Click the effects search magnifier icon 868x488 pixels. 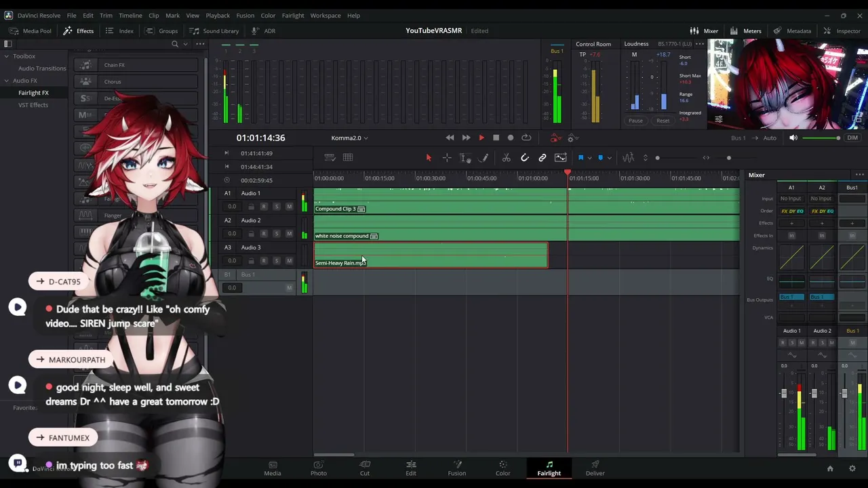click(175, 44)
